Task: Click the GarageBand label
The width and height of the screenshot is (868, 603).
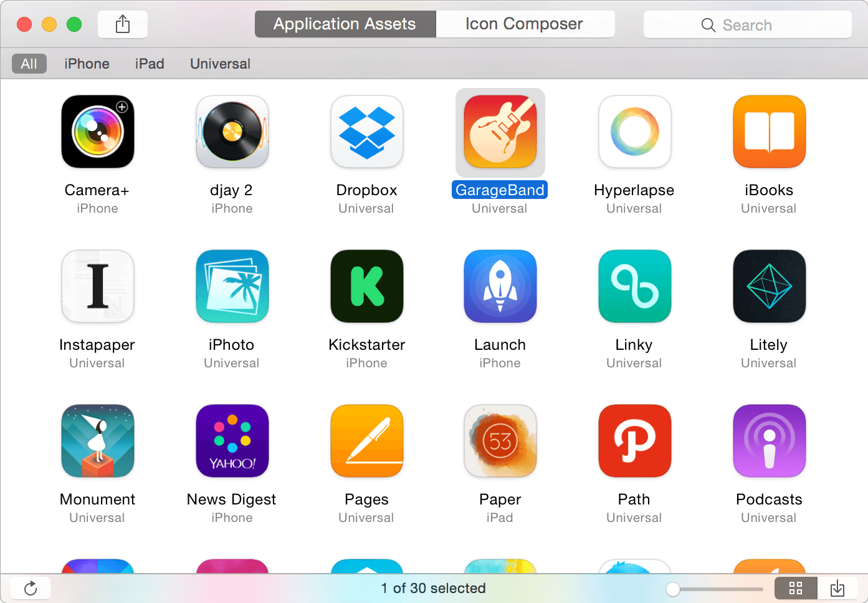Action: pyautogui.click(x=500, y=190)
